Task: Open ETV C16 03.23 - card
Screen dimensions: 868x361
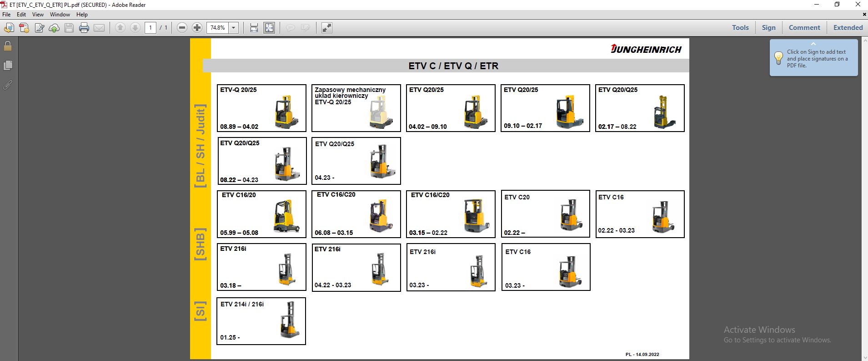Action: 546,267
